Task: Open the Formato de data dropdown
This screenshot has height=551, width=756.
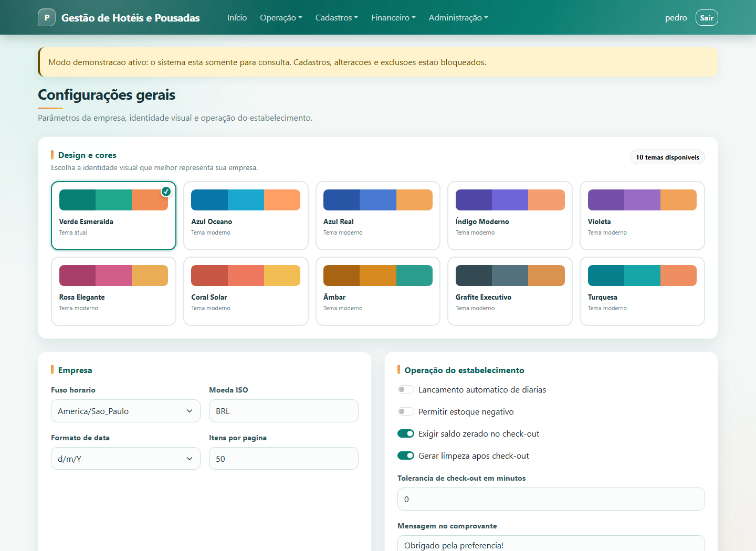Action: pyautogui.click(x=125, y=459)
